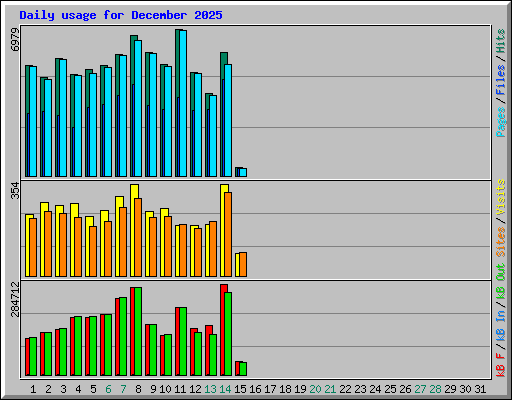Viewport: 512px width, 400px height.
Task: Click the Pages legend label
Action: (x=501, y=122)
